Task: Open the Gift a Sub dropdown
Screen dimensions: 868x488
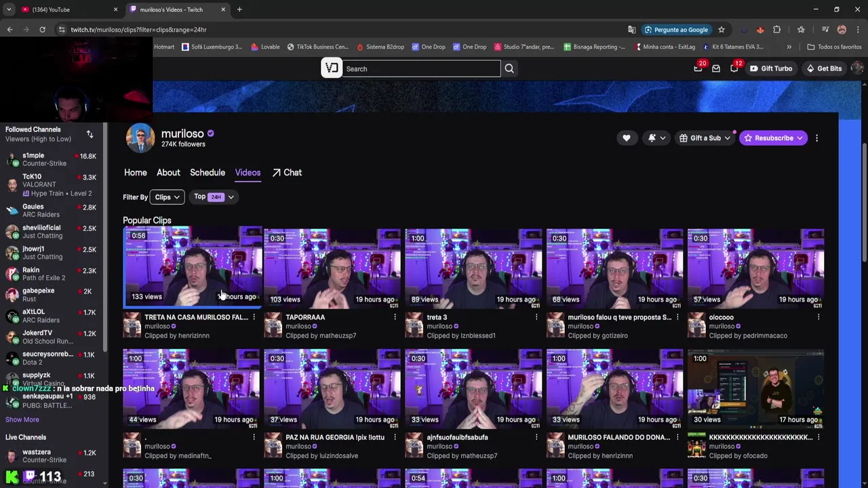Action: click(x=705, y=138)
